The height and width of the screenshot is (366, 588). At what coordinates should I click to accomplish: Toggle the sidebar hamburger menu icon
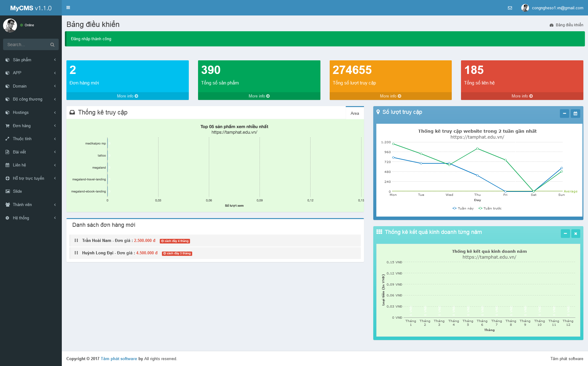coord(68,8)
